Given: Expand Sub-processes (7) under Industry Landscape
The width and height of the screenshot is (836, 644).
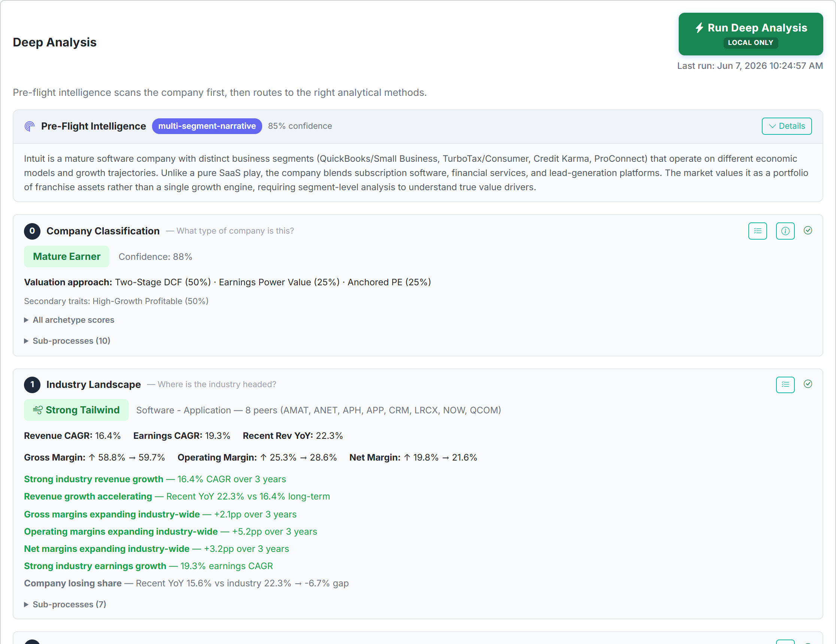Looking at the screenshot, I should [65, 604].
